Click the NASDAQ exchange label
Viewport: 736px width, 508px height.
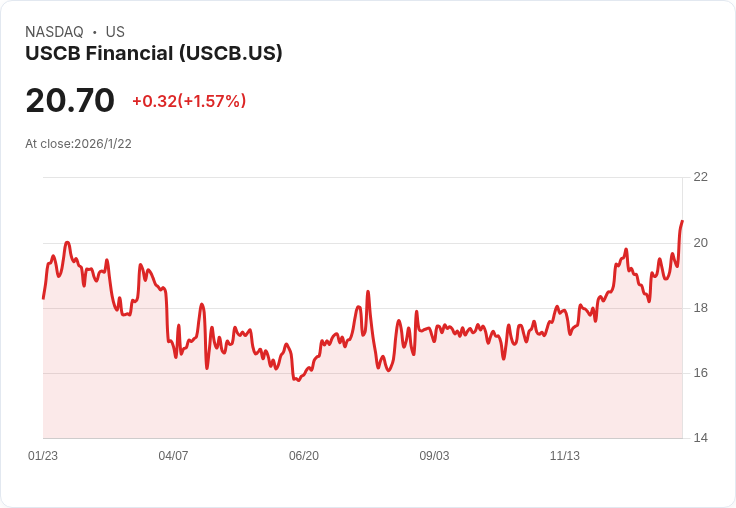click(x=54, y=32)
